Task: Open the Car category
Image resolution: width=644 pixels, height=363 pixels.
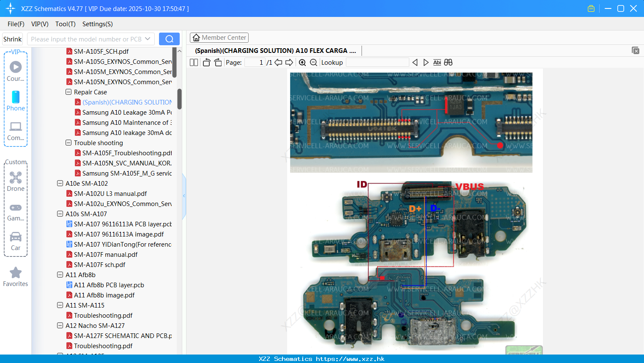Action: [16, 241]
